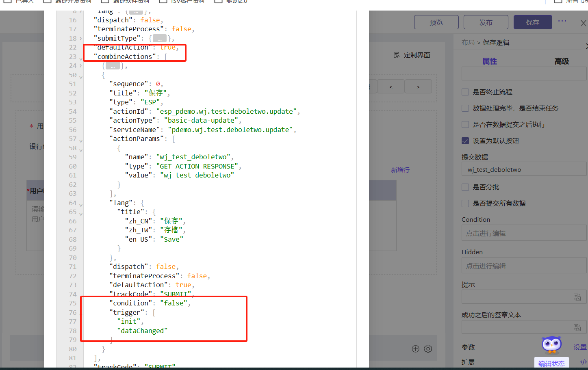Click the "basic-data-update" actionType value
The width and height of the screenshot is (588, 370).
(x=201, y=120)
